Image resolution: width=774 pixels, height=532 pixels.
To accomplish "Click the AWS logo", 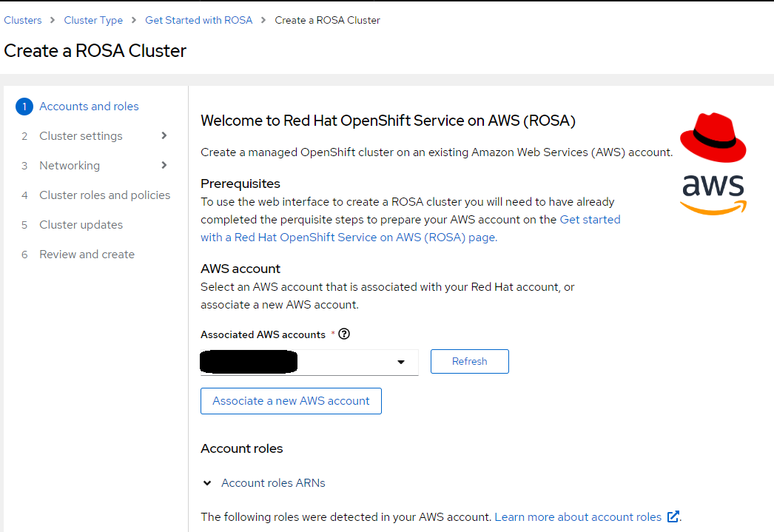I will pyautogui.click(x=712, y=194).
